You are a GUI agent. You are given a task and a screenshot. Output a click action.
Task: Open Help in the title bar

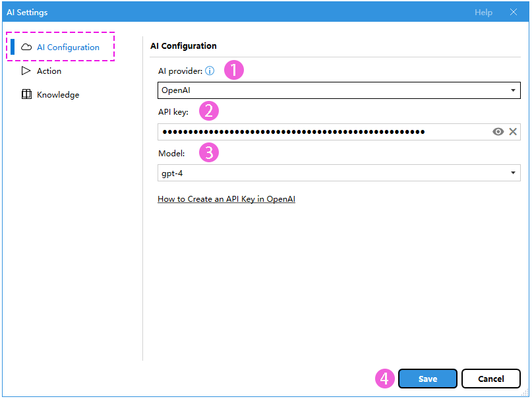click(483, 13)
